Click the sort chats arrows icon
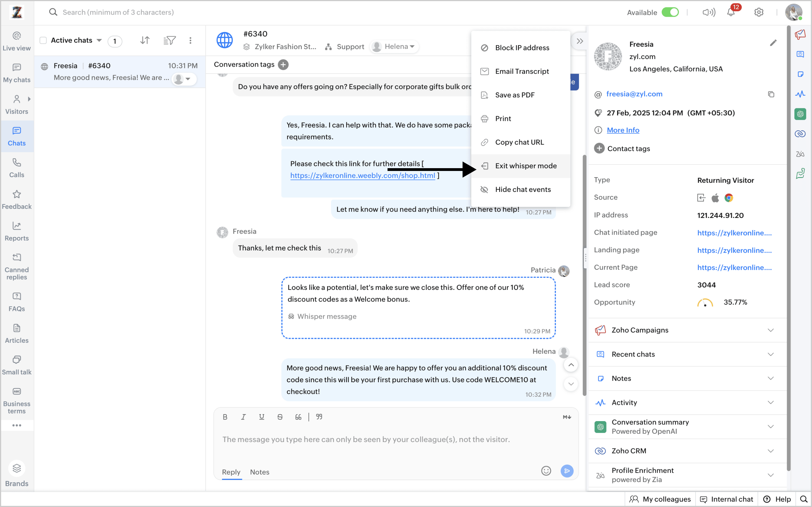This screenshot has height=507, width=812. coord(145,41)
